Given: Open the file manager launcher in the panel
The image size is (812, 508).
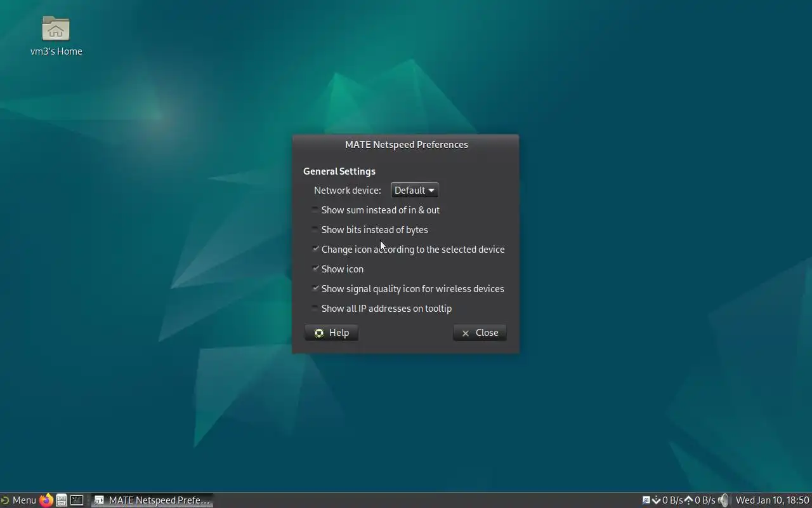Looking at the screenshot, I should pos(62,500).
